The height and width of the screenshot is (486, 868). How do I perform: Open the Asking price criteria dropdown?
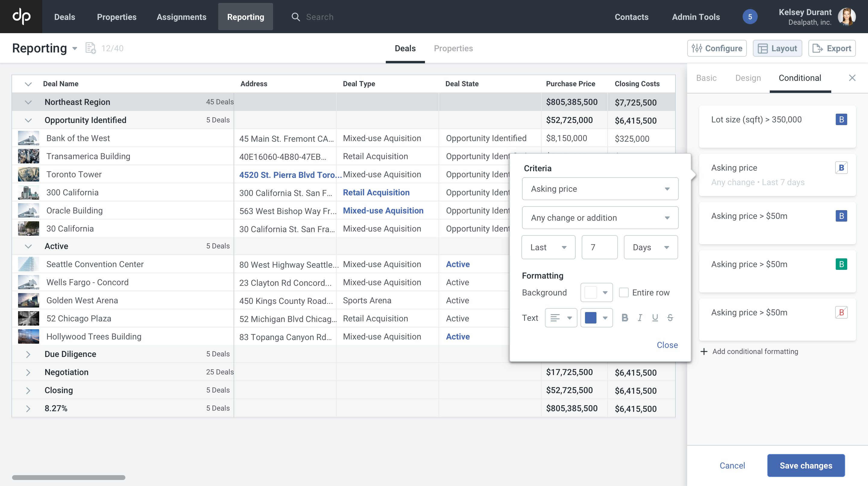point(600,189)
